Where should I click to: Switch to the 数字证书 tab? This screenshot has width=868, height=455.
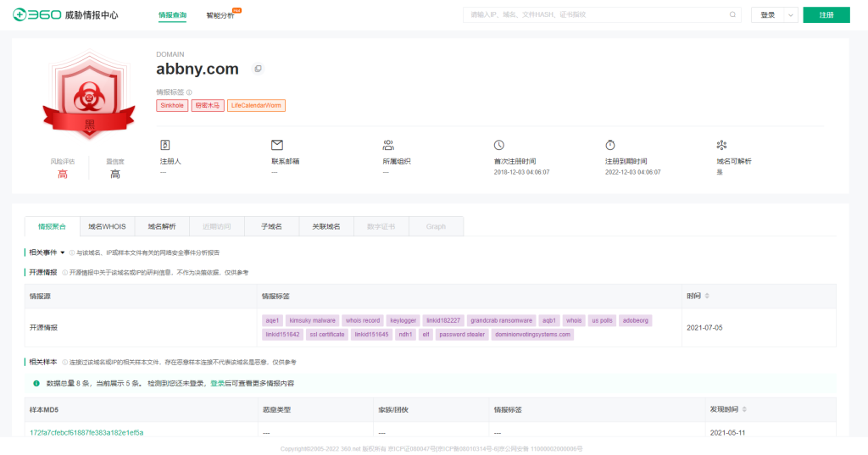tap(381, 226)
